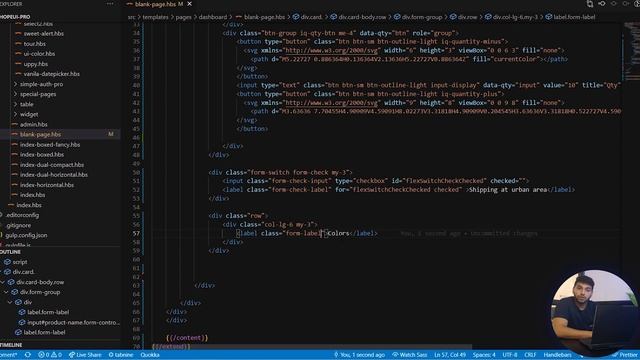The width and height of the screenshot is (640, 360).
Task: Expand the TIMELINE section
Action: [60, 345]
